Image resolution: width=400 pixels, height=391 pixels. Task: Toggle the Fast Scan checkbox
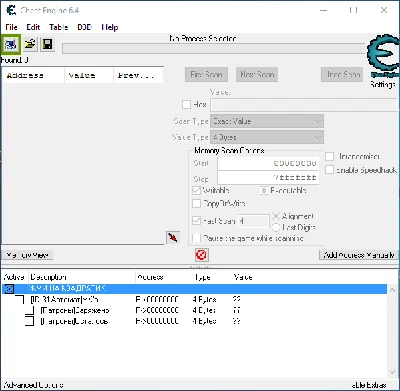[x=197, y=221]
